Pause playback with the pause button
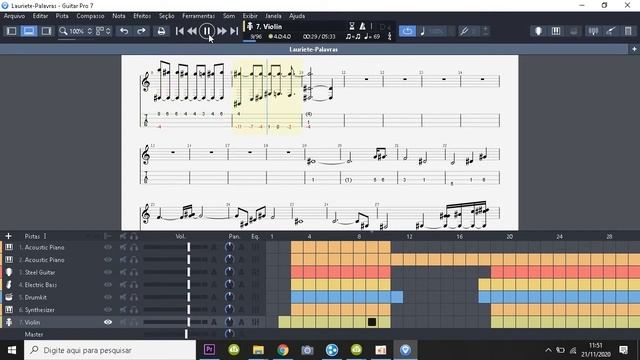Viewport: 640px width, 360px height. point(207,31)
